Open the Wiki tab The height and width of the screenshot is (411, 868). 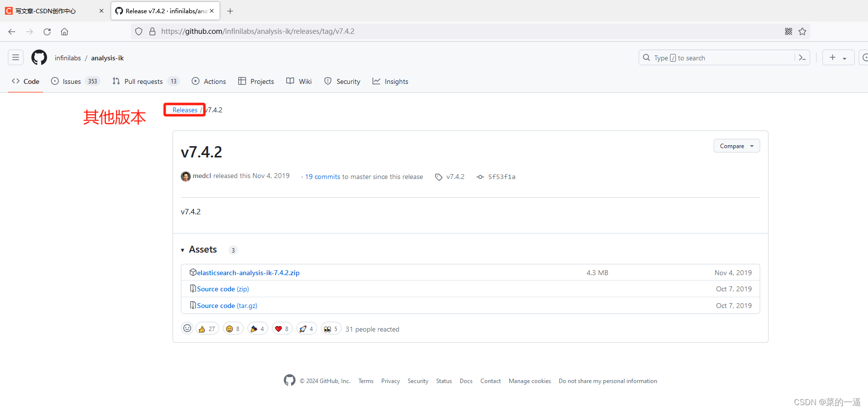pyautogui.click(x=299, y=81)
